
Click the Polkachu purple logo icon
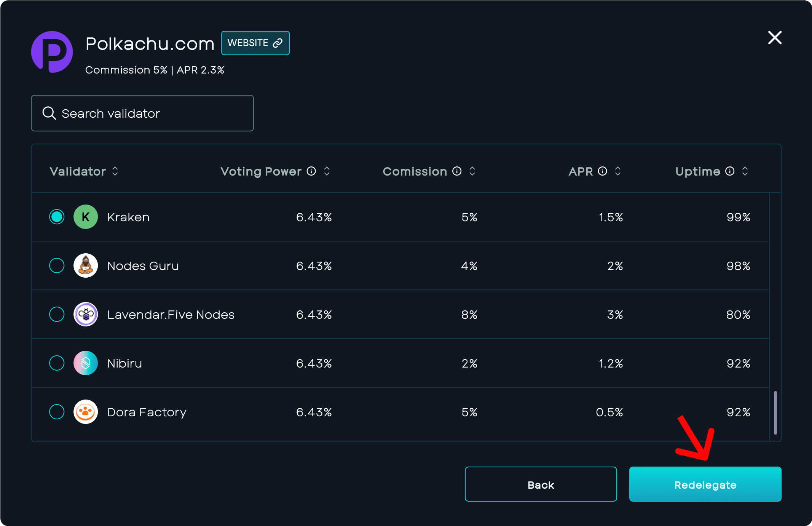point(52,52)
